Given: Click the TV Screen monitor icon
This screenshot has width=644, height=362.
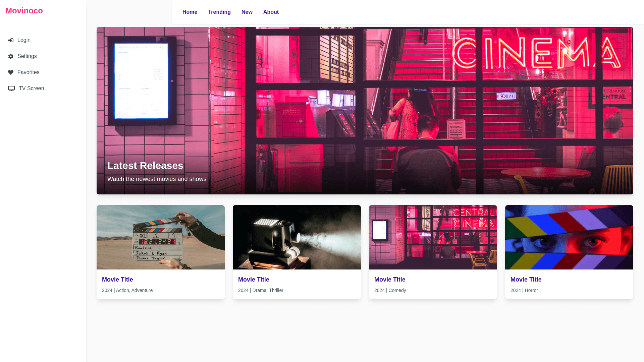Looking at the screenshot, I should click(x=11, y=88).
